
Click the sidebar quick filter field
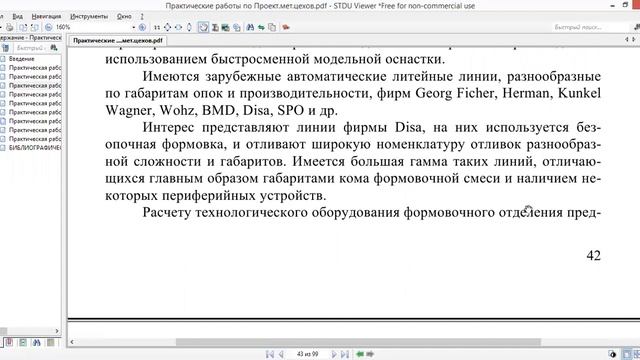[x=30, y=48]
